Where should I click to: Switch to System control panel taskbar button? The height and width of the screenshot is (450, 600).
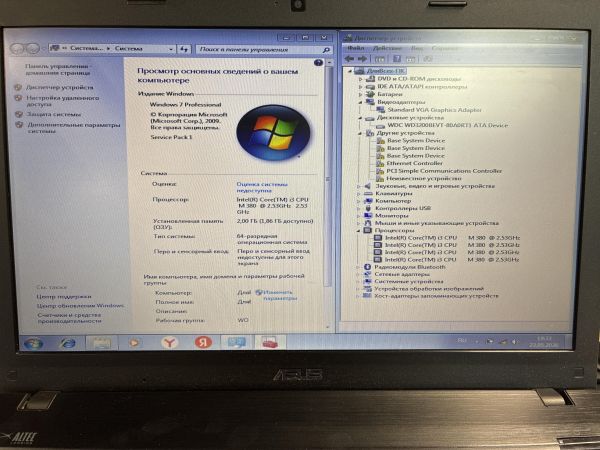point(236,342)
